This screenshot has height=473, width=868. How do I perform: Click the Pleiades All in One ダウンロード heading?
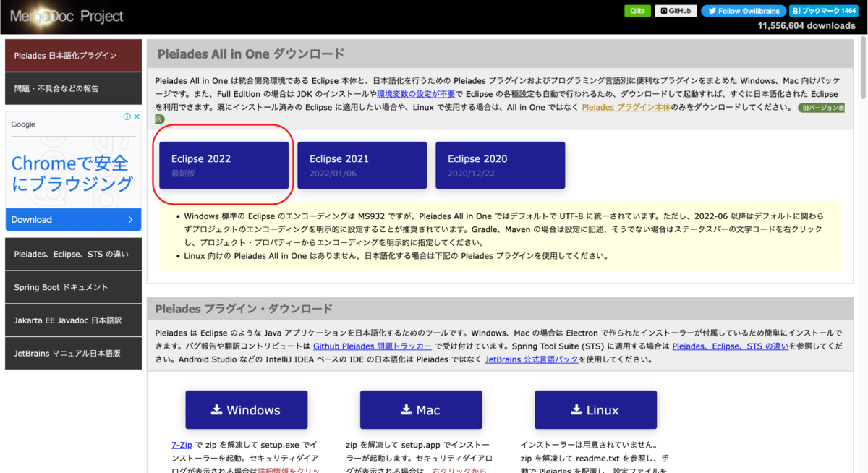tap(251, 54)
